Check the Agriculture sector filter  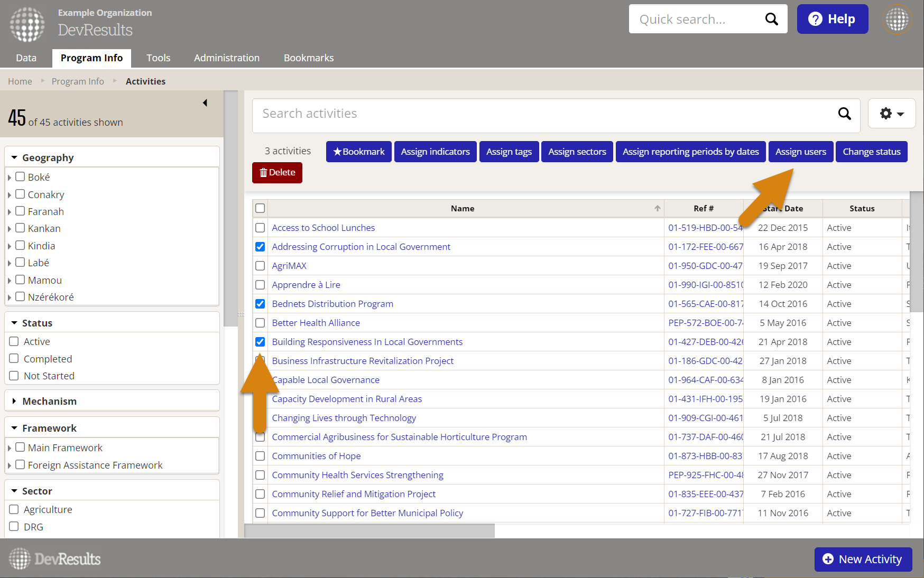14,509
